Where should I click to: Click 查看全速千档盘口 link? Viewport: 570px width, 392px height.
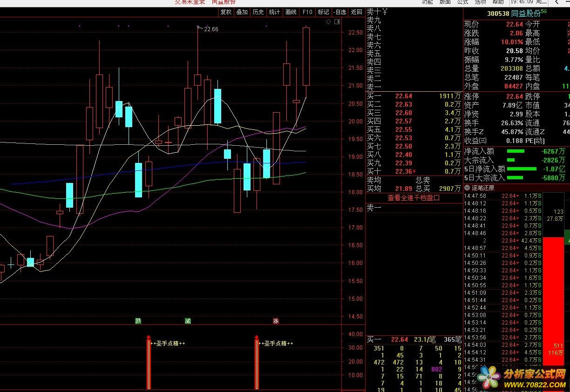(414, 198)
